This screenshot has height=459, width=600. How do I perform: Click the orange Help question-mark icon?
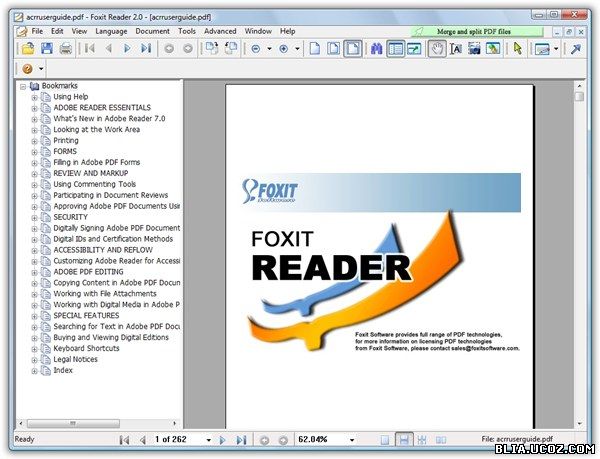tap(27, 69)
